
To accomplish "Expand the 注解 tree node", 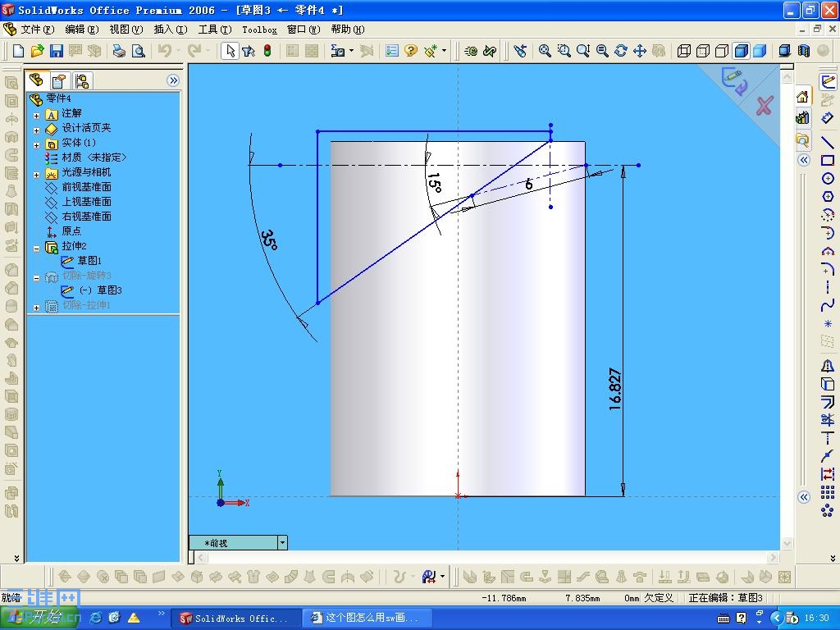I will (x=36, y=115).
